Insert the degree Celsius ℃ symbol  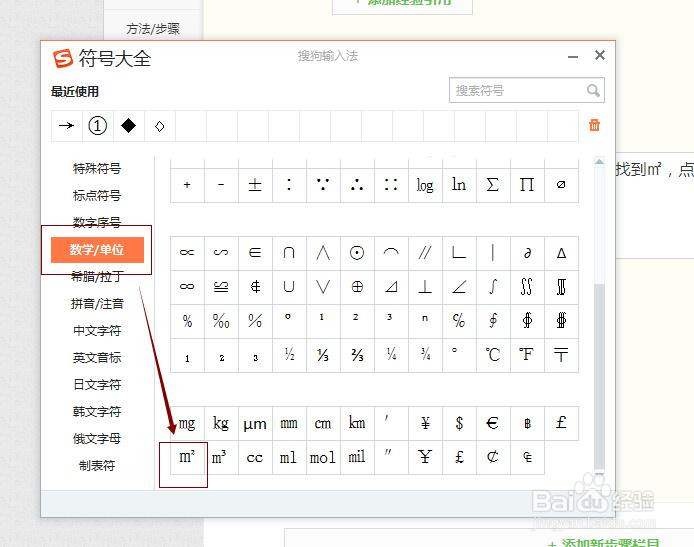pyautogui.click(x=493, y=355)
